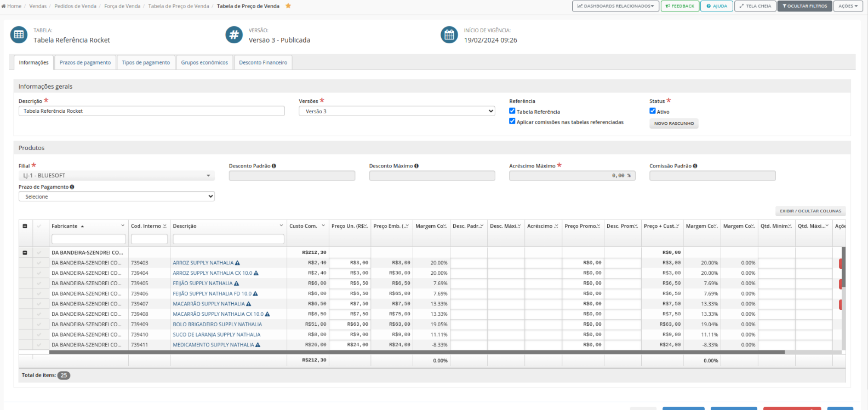
Task: Click the Início de Vigência calendar icon
Action: [x=449, y=34]
